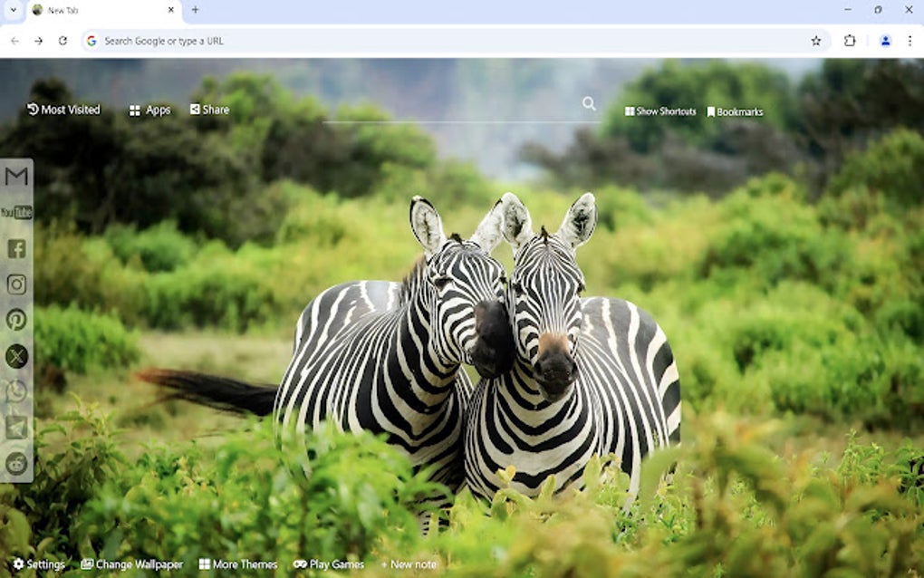
Task: Open X (Twitter) from the sidebar
Action: tap(16, 356)
